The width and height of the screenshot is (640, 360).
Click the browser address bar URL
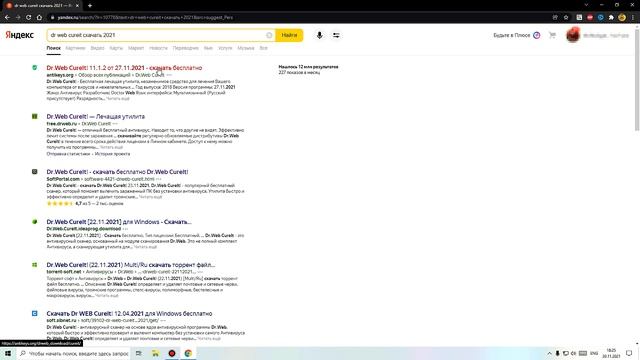coord(145,18)
